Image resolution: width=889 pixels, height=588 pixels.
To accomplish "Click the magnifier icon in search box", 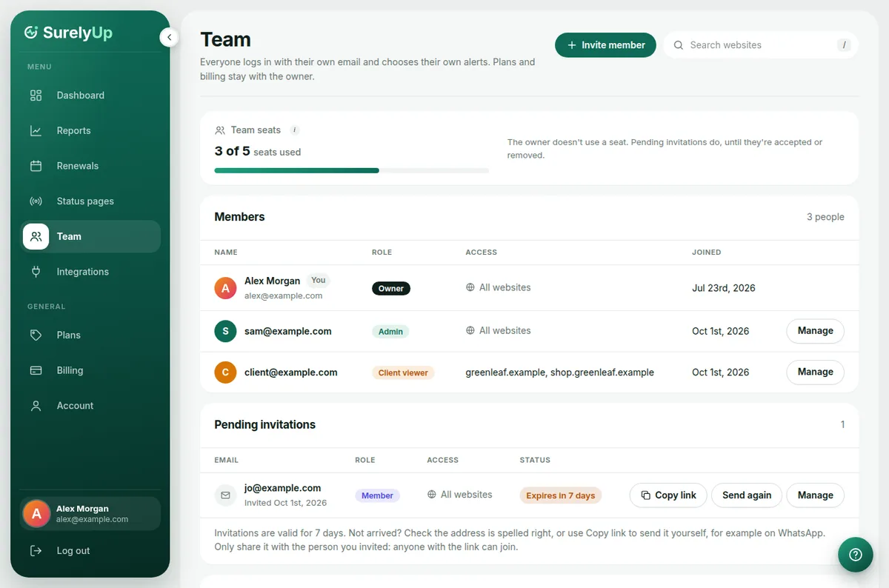I will [x=678, y=45].
